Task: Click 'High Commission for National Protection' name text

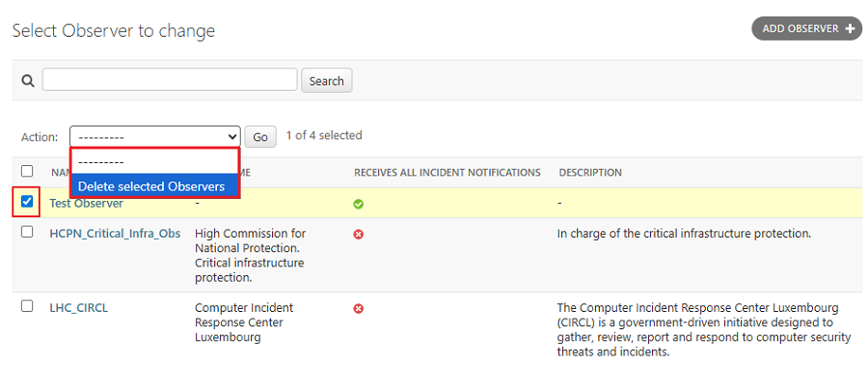Action: pyautogui.click(x=250, y=255)
